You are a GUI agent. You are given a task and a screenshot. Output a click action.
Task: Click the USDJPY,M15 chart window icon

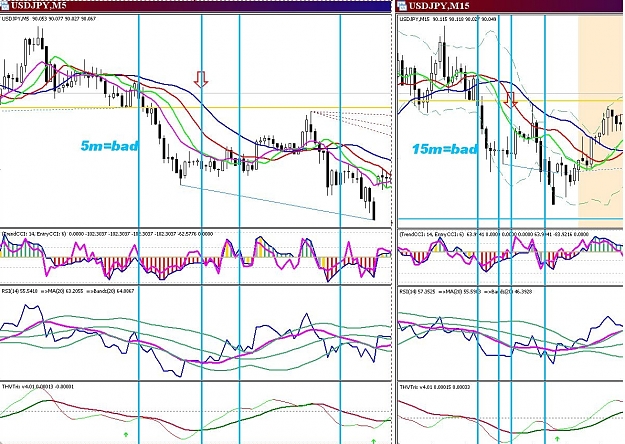(401, 5)
